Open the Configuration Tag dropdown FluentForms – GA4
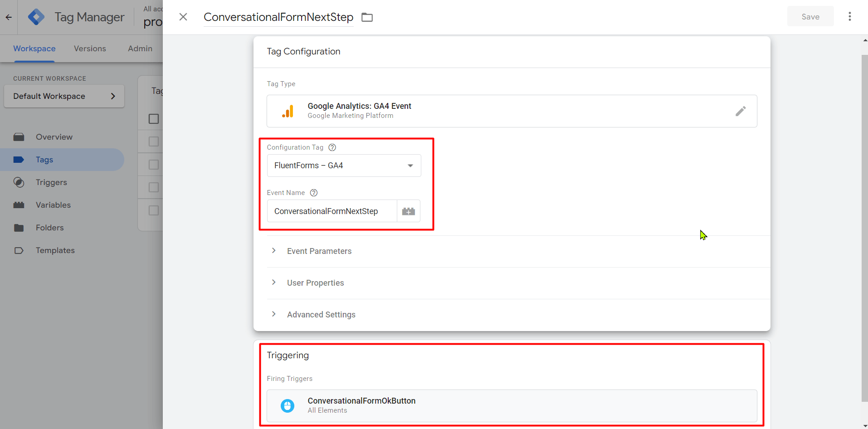Viewport: 868px width, 429px height. coord(344,166)
